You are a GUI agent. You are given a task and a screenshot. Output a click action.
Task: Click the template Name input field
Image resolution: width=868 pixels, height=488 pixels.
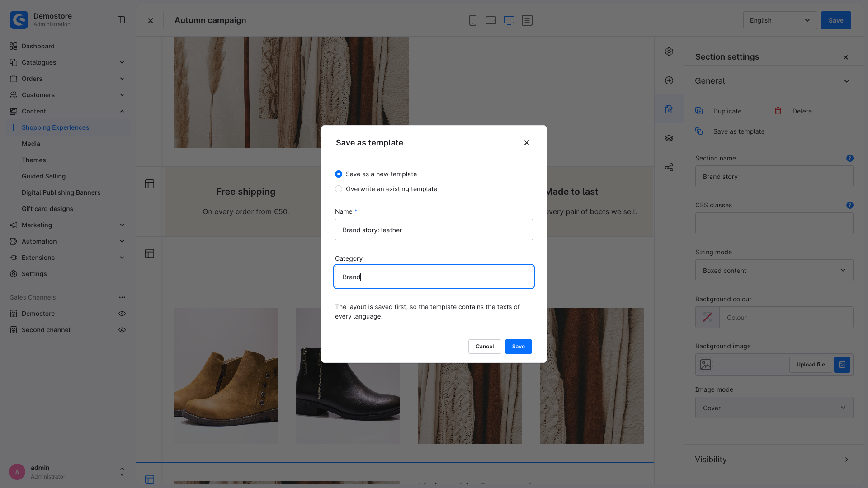tap(434, 230)
